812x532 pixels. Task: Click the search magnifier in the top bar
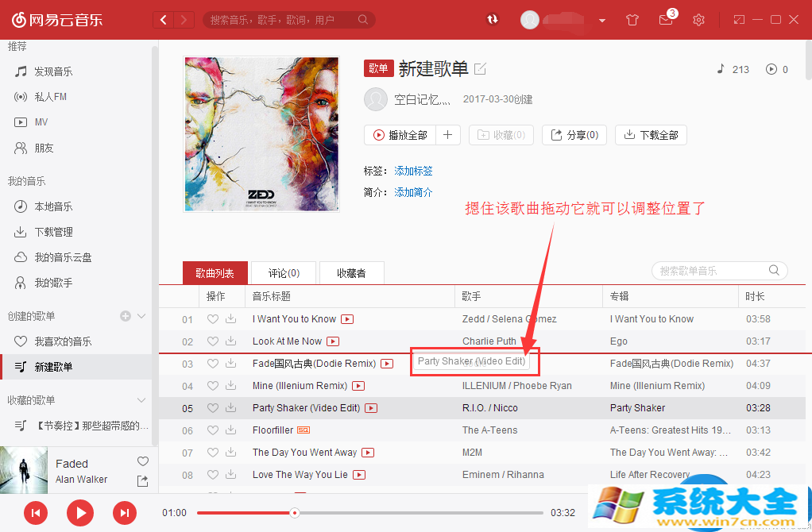[x=363, y=20]
